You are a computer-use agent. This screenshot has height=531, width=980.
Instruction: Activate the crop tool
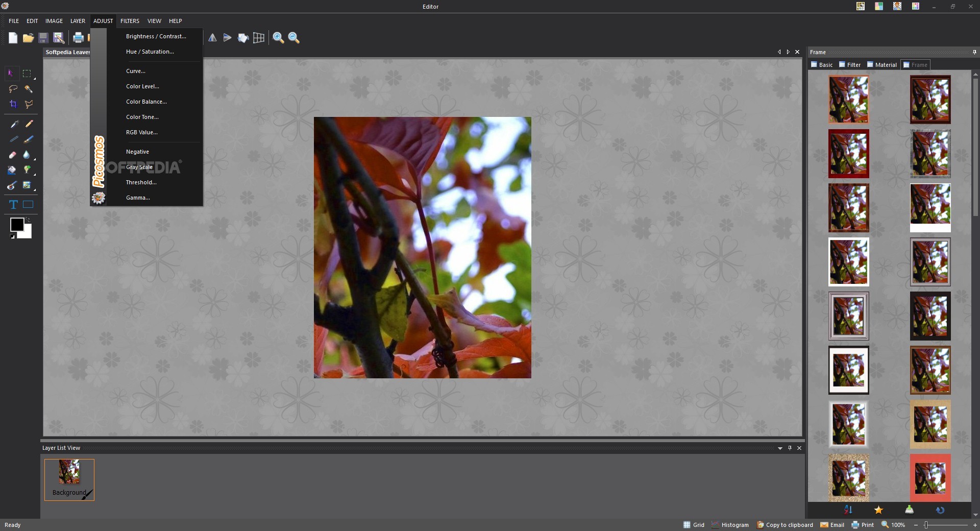click(13, 104)
